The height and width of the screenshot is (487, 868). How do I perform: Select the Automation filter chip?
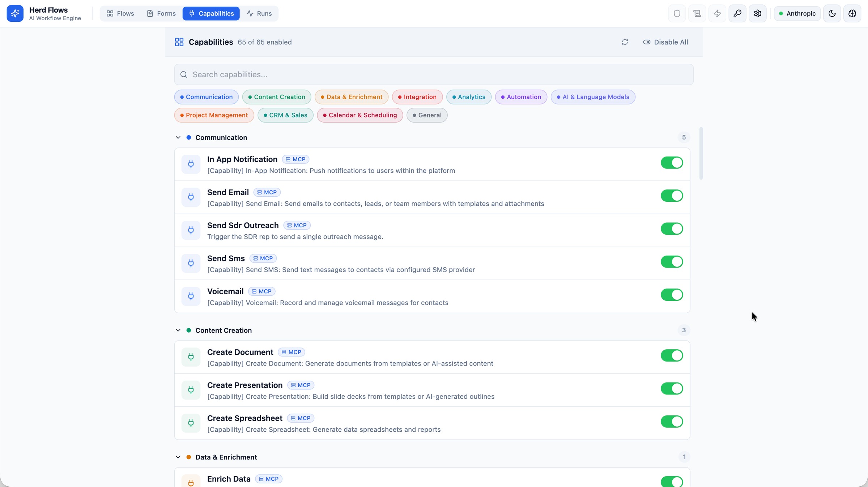[521, 97]
